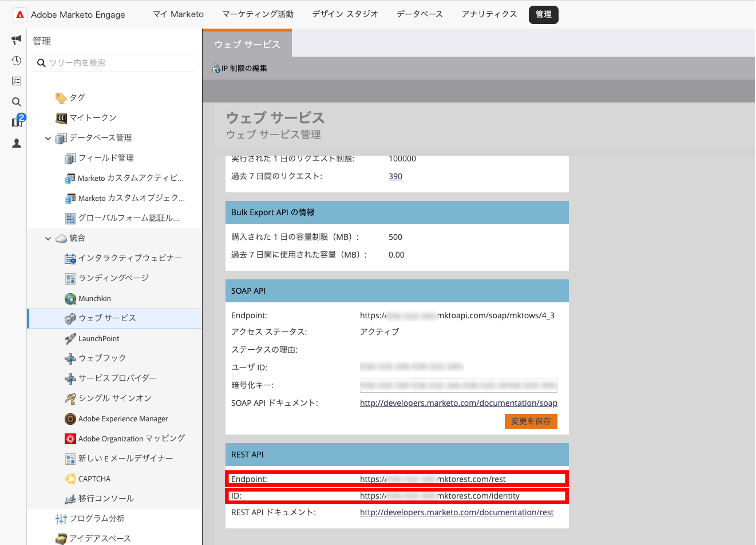Viewport: 756px width, 545px height.
Task: Select the タグ tag icon
Action: click(x=61, y=98)
